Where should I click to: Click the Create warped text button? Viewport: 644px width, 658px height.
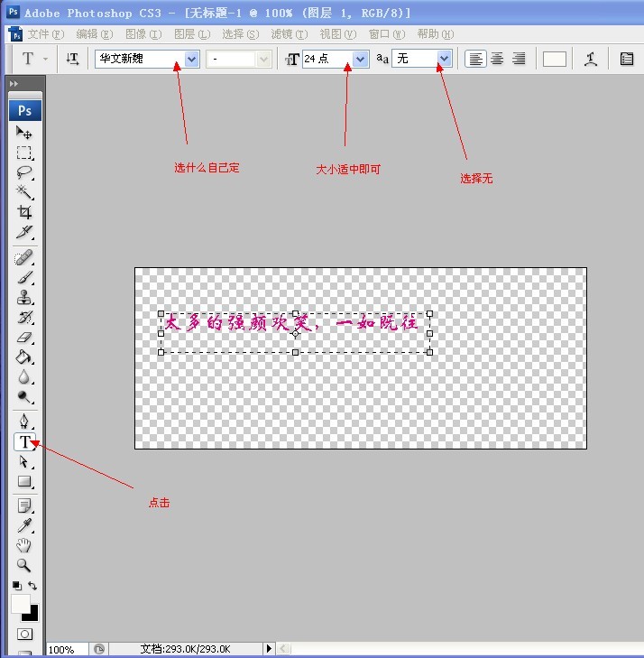(591, 59)
